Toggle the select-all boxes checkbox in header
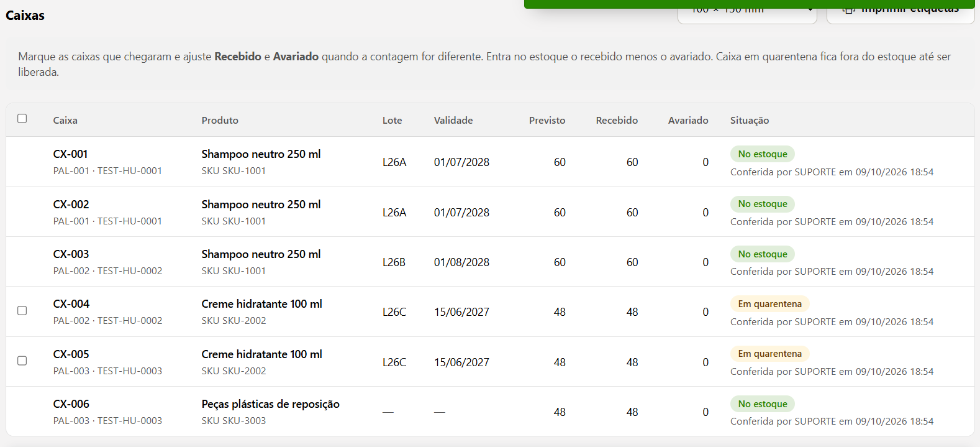 pyautogui.click(x=22, y=118)
